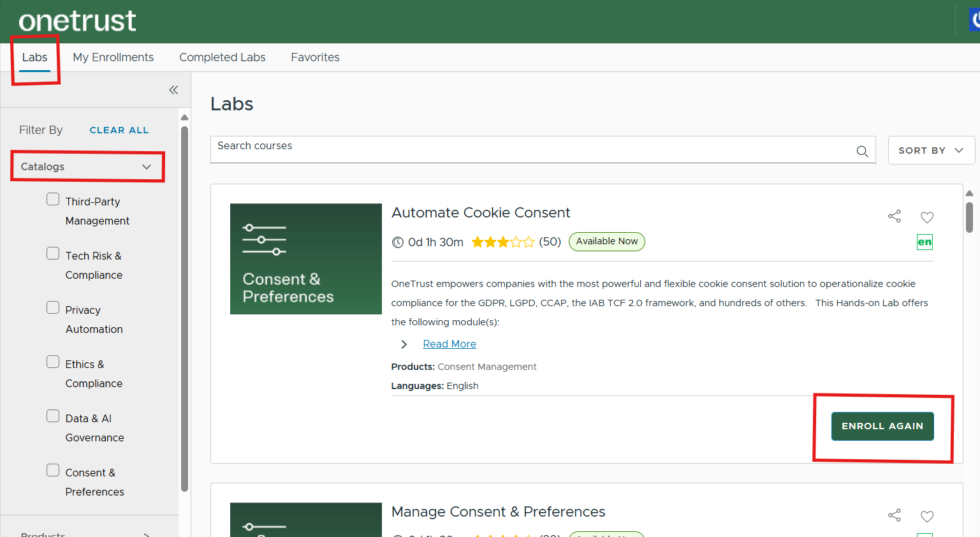Check the Third-Party Management filter
The image size is (980, 537).
coord(53,200)
